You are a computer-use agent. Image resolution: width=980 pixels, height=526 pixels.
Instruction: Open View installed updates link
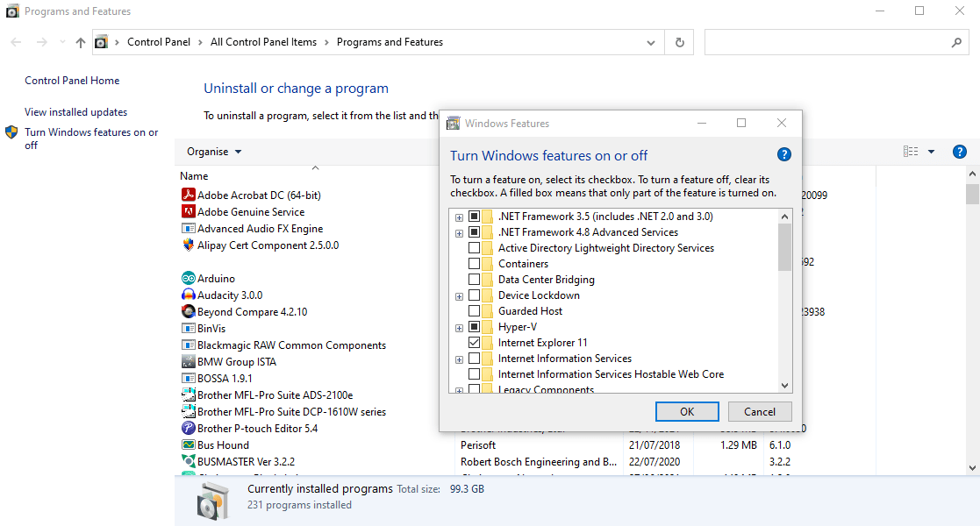75,112
